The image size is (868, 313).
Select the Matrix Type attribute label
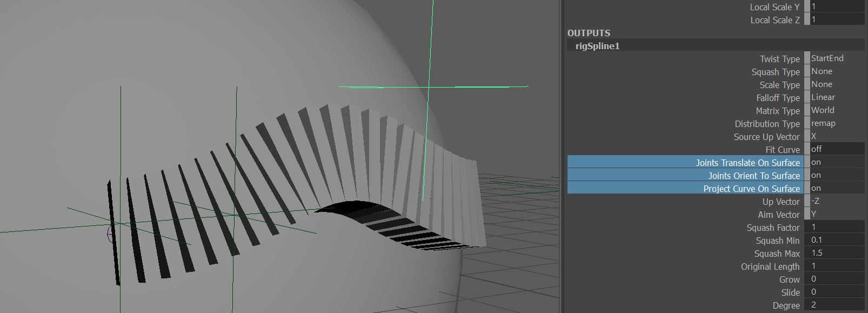(778, 111)
